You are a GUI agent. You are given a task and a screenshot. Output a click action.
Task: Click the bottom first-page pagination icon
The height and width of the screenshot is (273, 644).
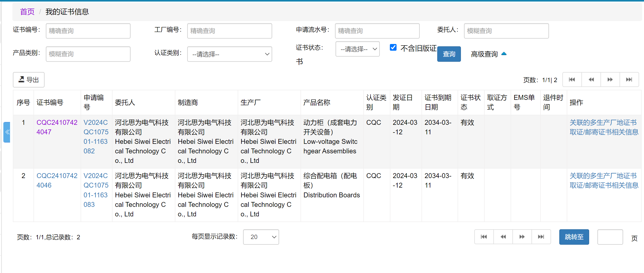point(484,237)
